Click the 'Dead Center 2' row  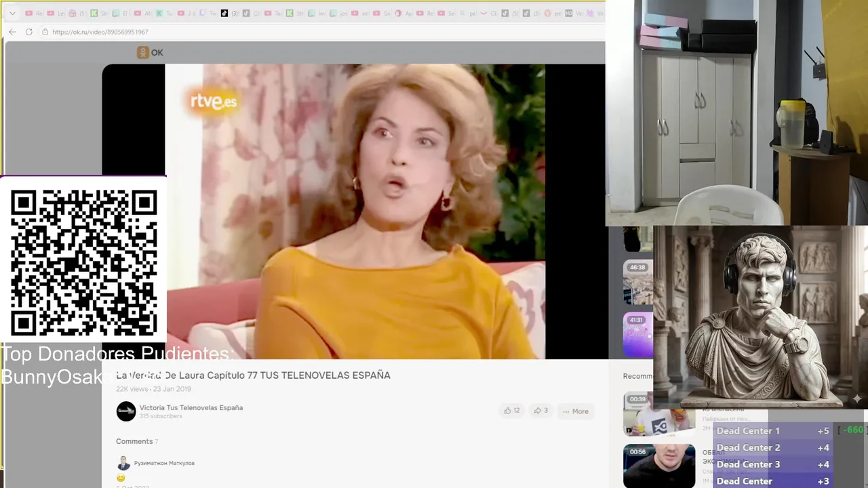click(774, 447)
